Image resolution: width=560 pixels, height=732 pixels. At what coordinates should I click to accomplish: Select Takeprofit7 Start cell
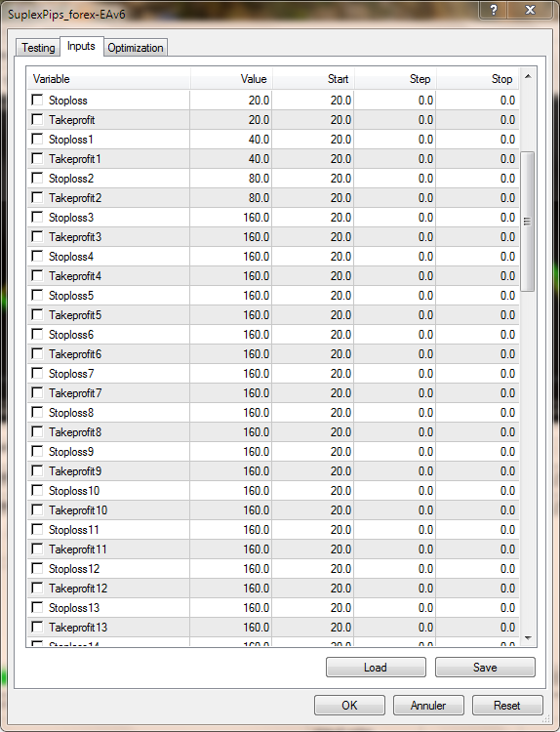click(313, 393)
